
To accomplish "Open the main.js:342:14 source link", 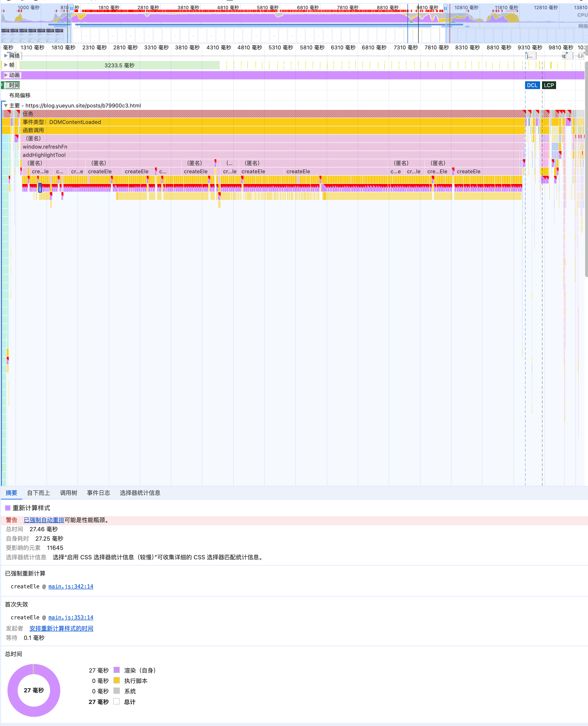I will (x=71, y=586).
